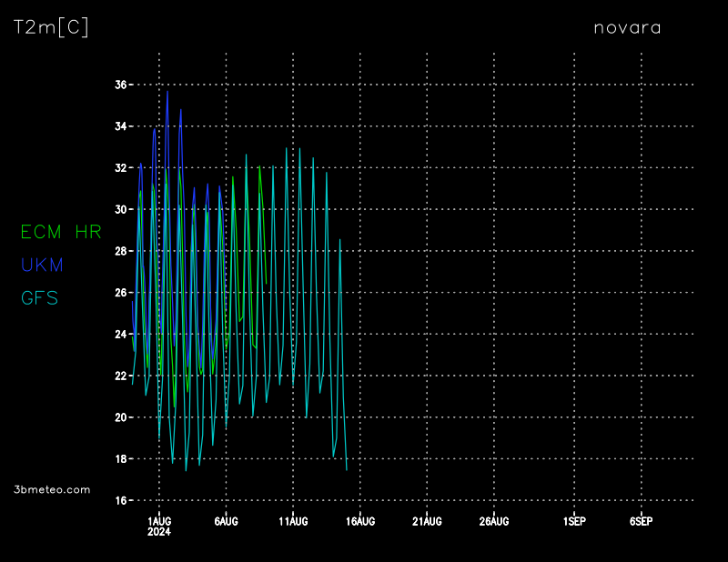
Task: Select the 21AUG date tick label
Action: pyautogui.click(x=427, y=521)
